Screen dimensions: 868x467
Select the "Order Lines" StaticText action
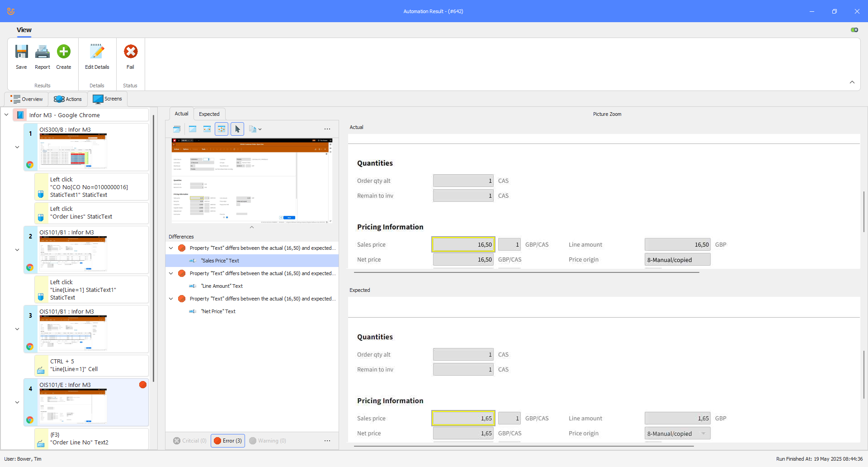tap(91, 213)
